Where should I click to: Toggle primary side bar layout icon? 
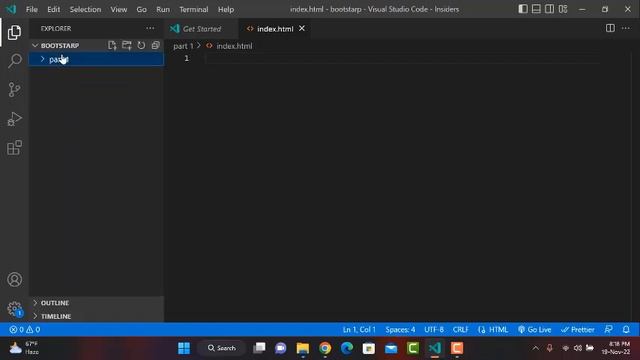[523, 9]
